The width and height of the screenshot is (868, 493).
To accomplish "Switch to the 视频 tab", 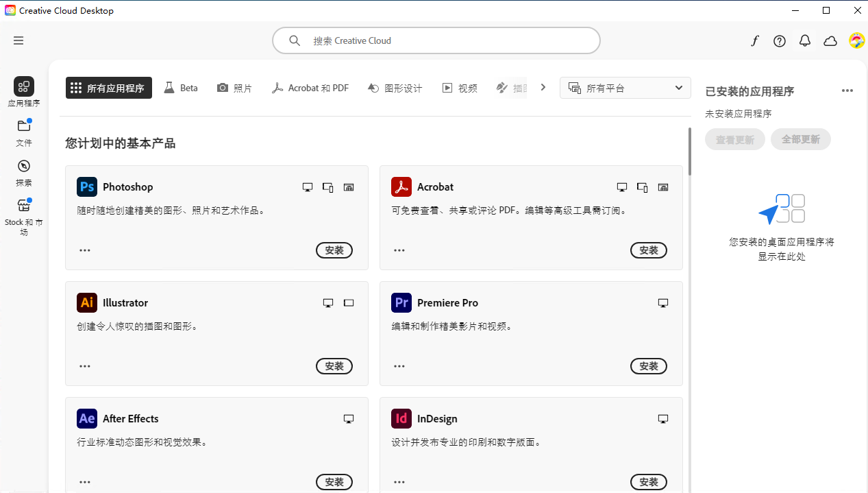I will [x=460, y=88].
